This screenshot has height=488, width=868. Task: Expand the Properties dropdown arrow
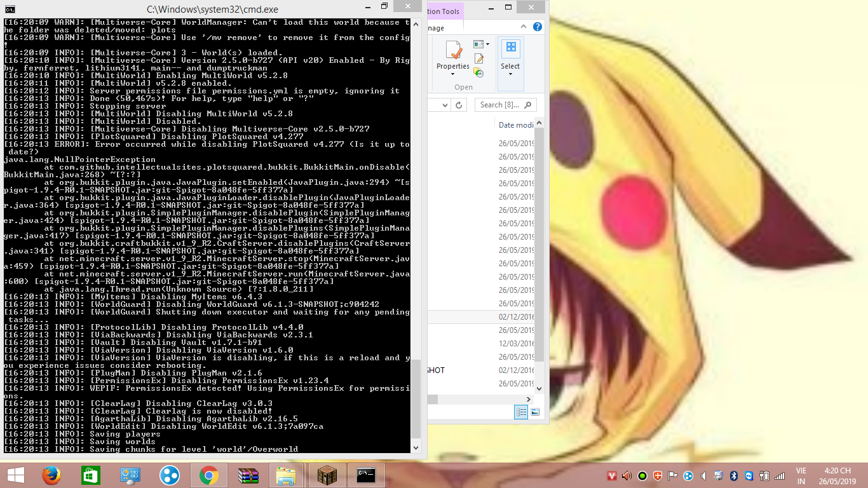coord(453,74)
